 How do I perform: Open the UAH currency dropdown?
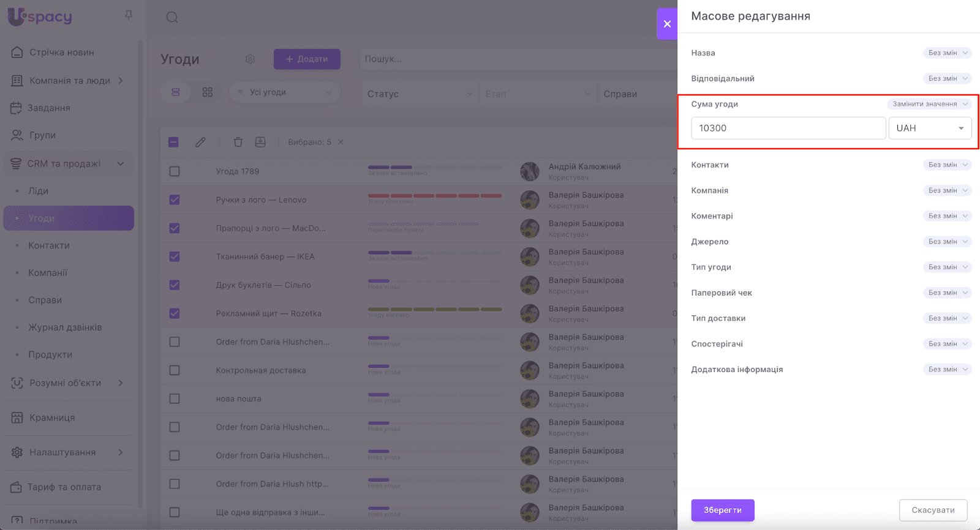click(930, 128)
